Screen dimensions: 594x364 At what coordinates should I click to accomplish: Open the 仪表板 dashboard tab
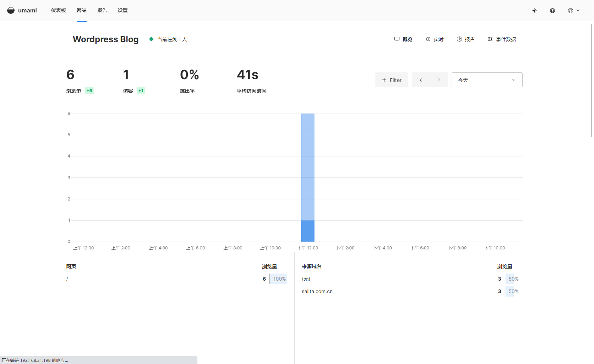pyautogui.click(x=58, y=11)
